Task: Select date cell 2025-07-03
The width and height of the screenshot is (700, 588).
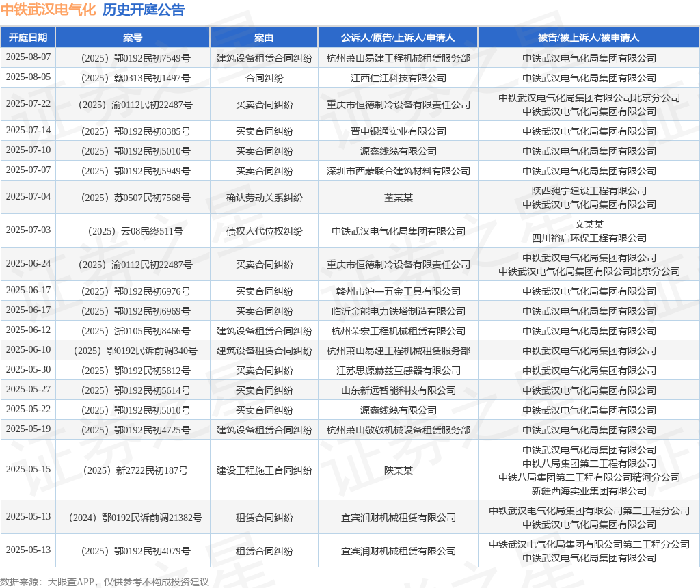Action: click(x=28, y=230)
